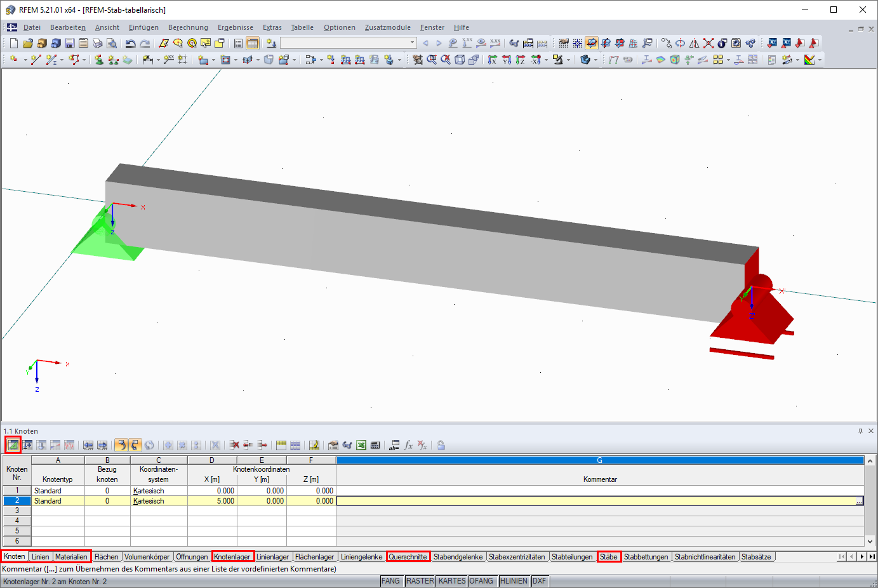Click the new line tool icon
This screenshot has height=588, width=878.
coord(36,60)
